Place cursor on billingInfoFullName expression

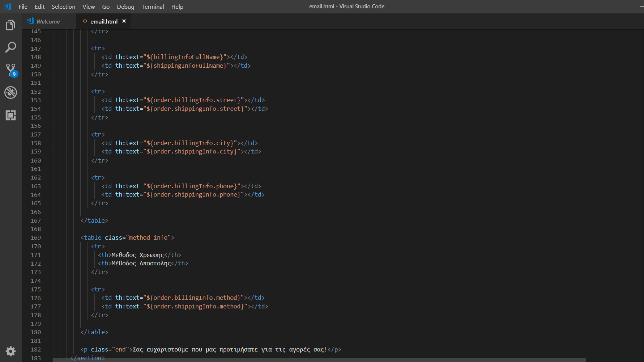185,57
